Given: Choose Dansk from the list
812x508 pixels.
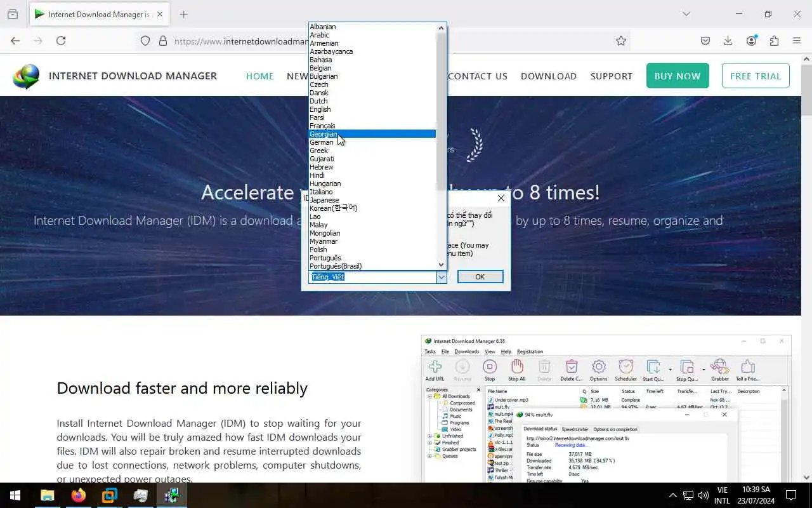Looking at the screenshot, I should click(x=372, y=93).
